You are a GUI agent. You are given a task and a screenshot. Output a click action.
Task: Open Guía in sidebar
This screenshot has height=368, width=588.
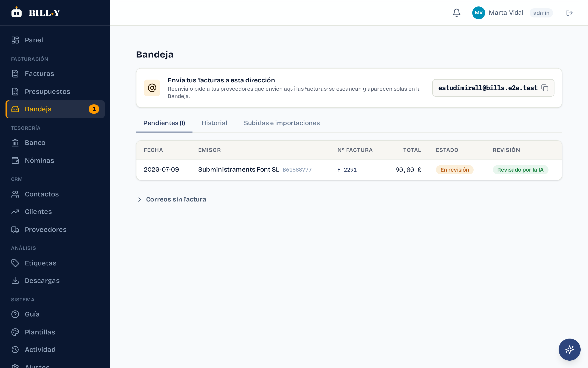tap(55, 314)
